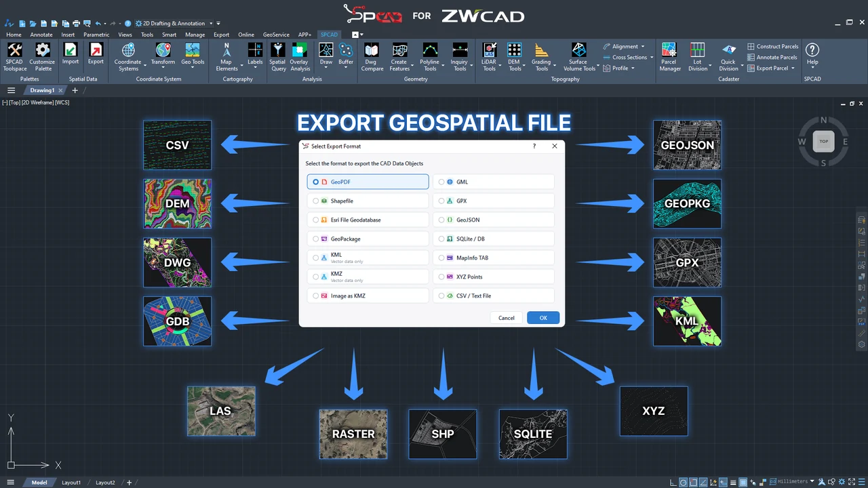This screenshot has width=868, height=488.
Task: Open the SPCAD Toolspace palette
Action: [14, 56]
